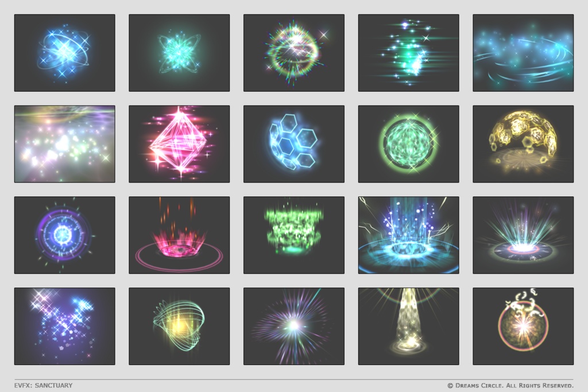Open the blue hexagon shield effect thumbnail
This screenshot has width=588, height=392.
tap(294, 144)
